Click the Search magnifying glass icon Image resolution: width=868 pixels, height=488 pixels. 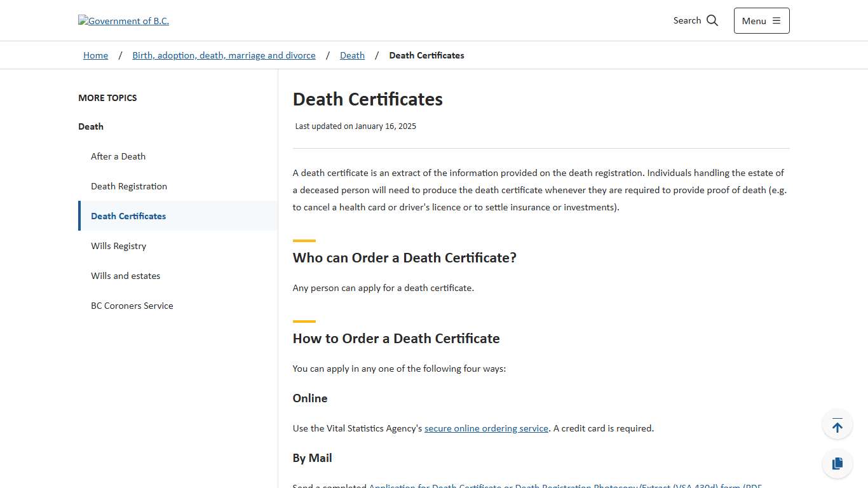[713, 20]
